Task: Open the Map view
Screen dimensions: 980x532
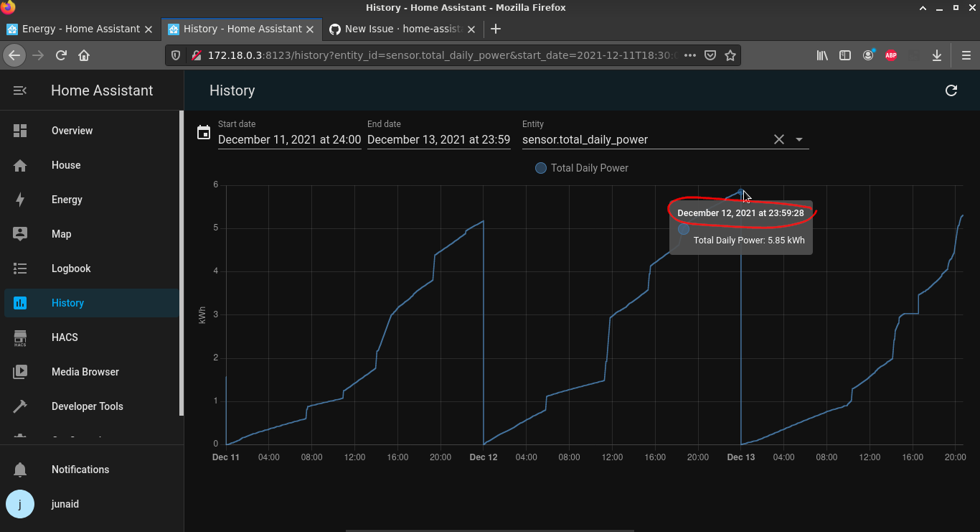Action: click(61, 234)
